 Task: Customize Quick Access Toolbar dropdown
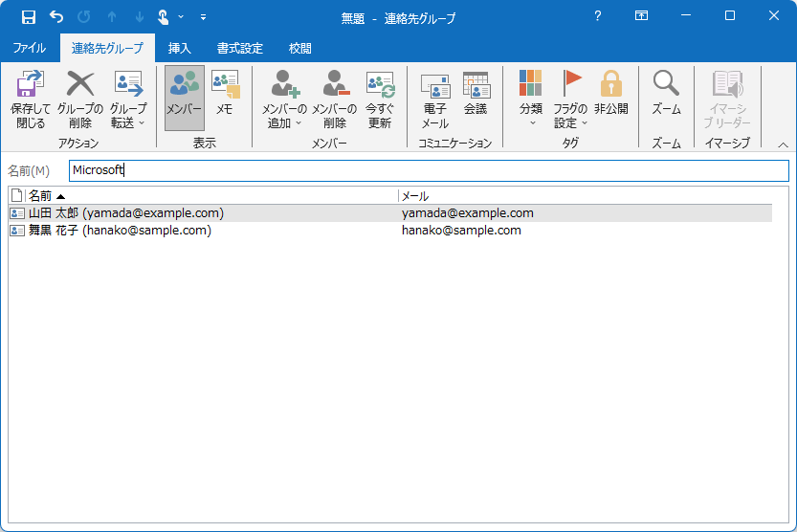pos(203,17)
